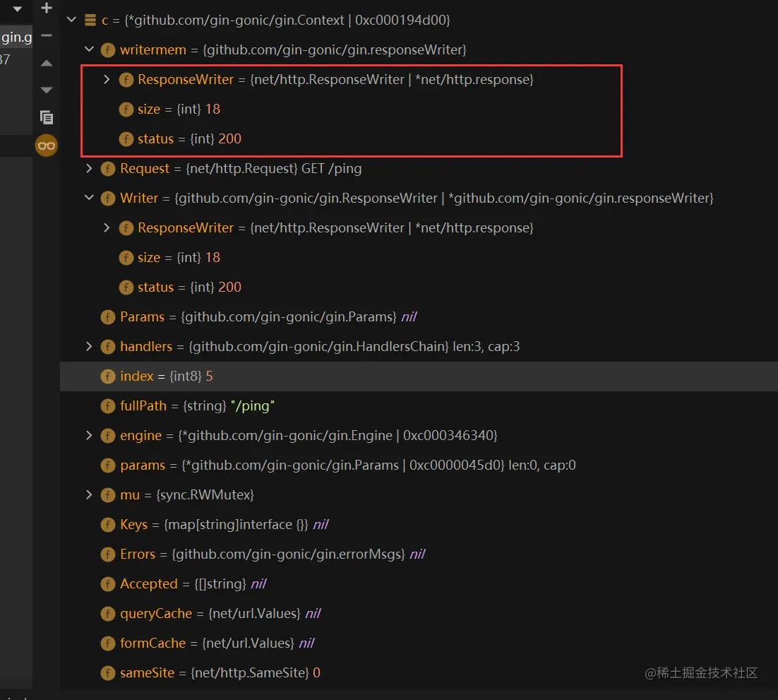
Task: Collapse the root c gin.Context variable
Action: 71,20
